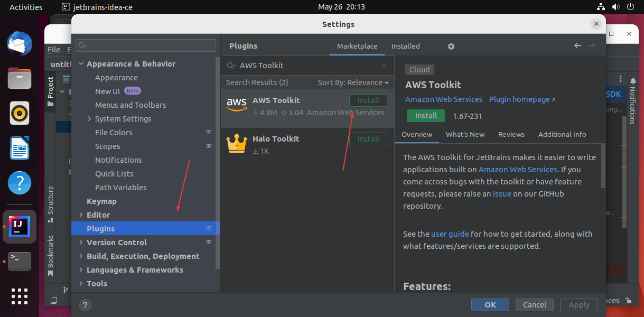Click the network icon in the top bar
Image resolution: width=644 pixels, height=317 pixels.
[x=601, y=7]
